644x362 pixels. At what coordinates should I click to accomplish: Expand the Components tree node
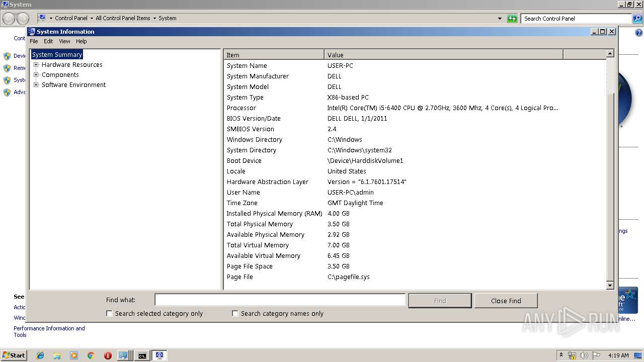tap(36, 74)
